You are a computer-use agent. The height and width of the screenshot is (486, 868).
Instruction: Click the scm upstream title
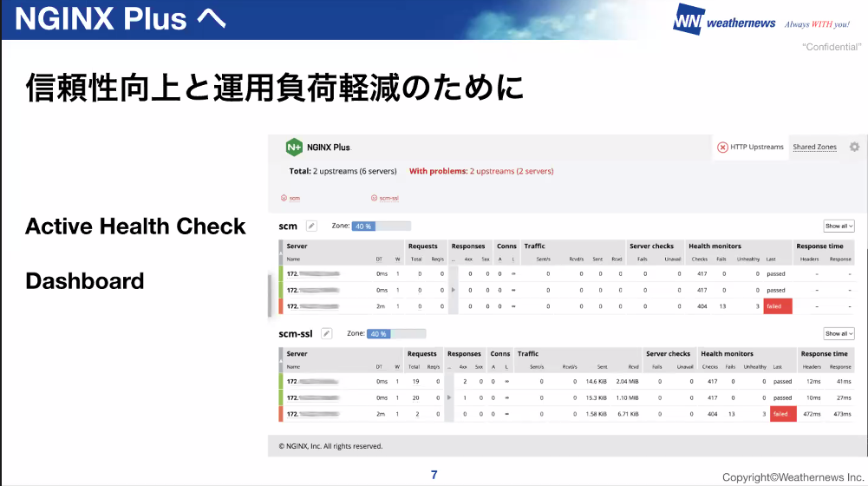[288, 227]
